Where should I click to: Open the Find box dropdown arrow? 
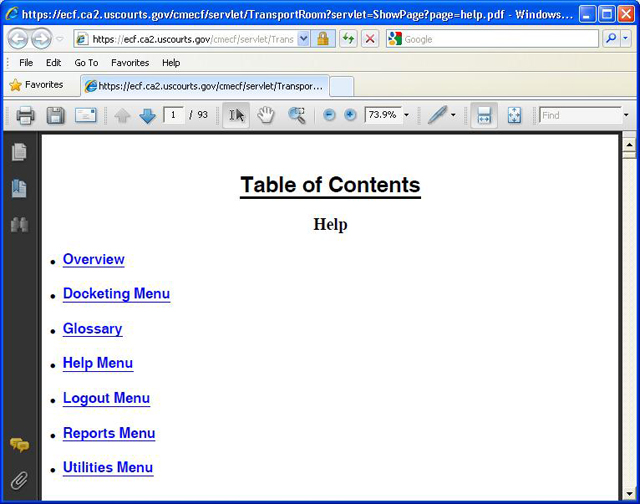tap(627, 115)
